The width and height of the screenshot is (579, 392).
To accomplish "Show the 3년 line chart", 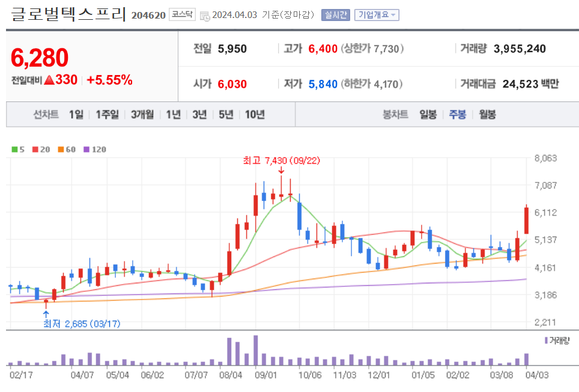I will pos(199,115).
